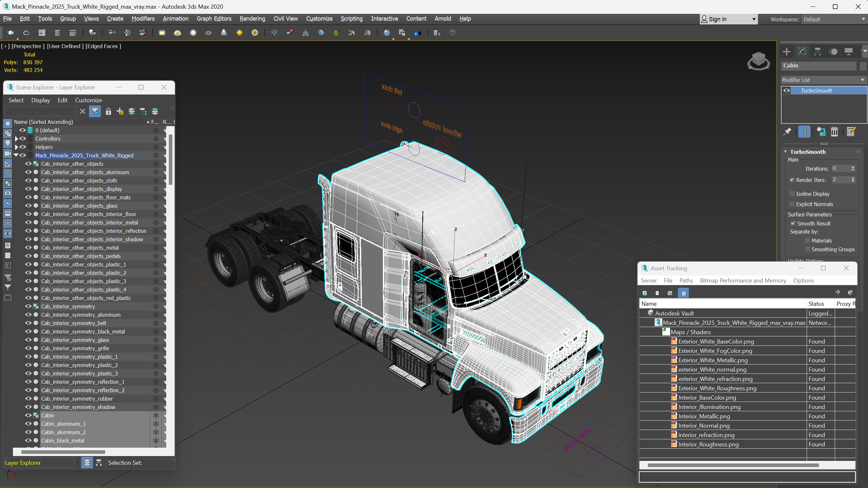Image resolution: width=868 pixels, height=488 pixels.
Task: Open Bitmap Performance and Memory menu
Action: click(x=743, y=281)
